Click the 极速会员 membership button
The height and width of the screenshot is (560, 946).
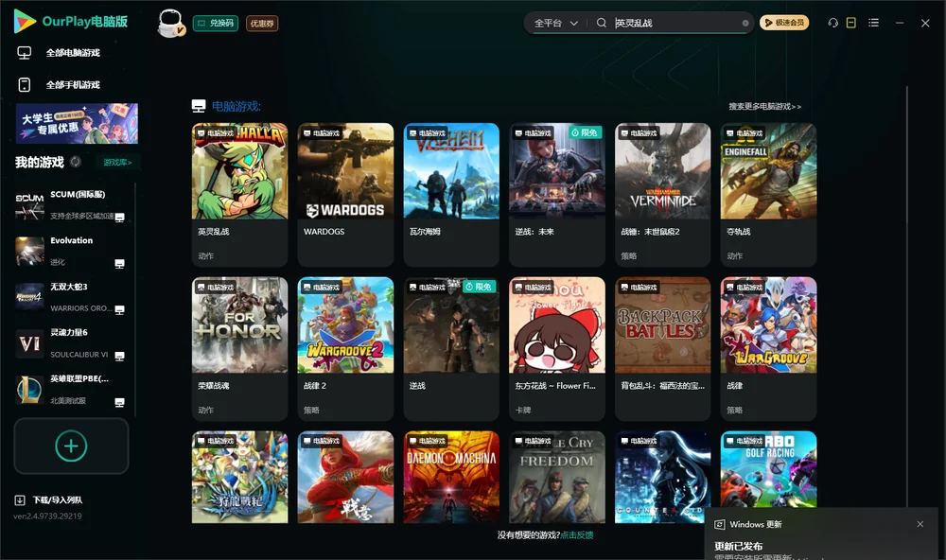tap(784, 23)
